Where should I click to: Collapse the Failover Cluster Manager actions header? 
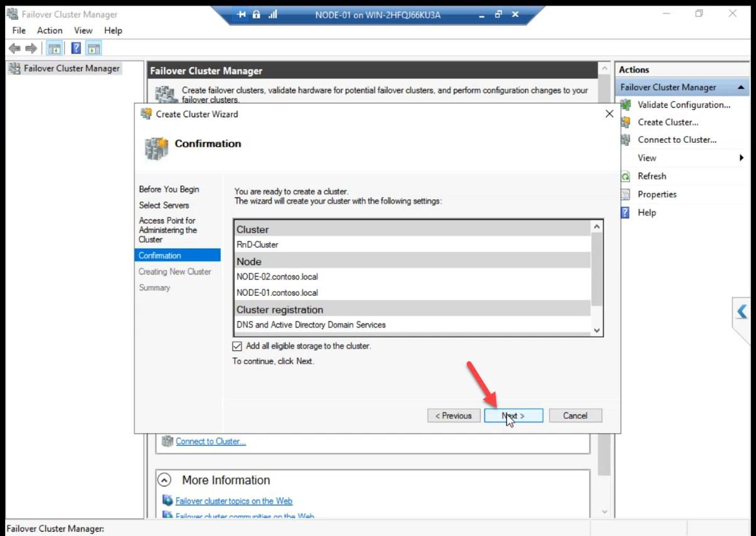(741, 87)
